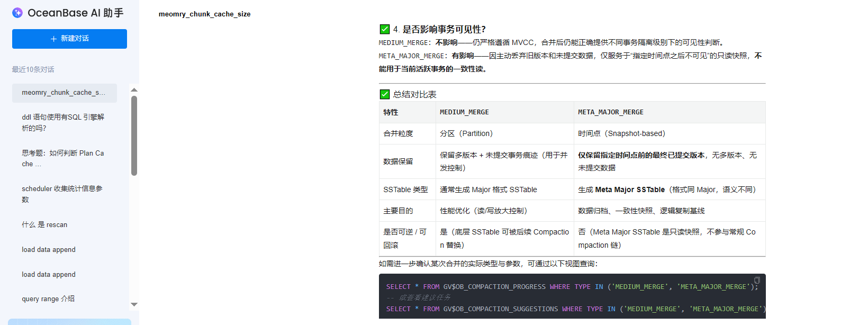Click the MEDIUM_MERGE table column header

tap(464, 112)
